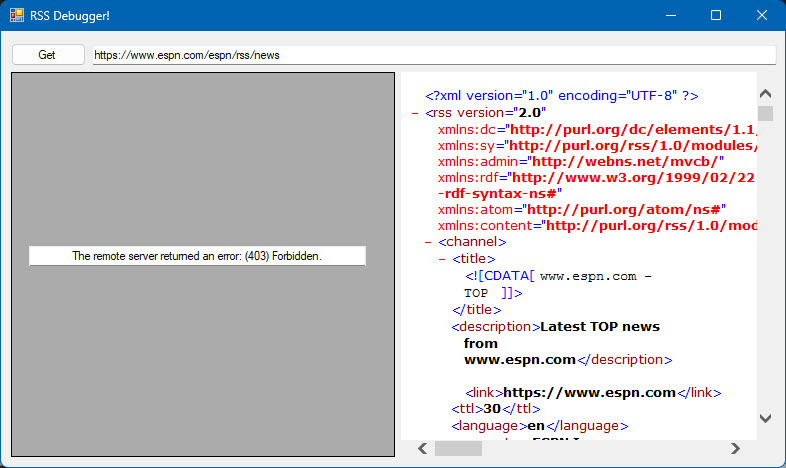Click the ttl 30 element
This screenshot has height=468, width=786.
[x=496, y=409]
